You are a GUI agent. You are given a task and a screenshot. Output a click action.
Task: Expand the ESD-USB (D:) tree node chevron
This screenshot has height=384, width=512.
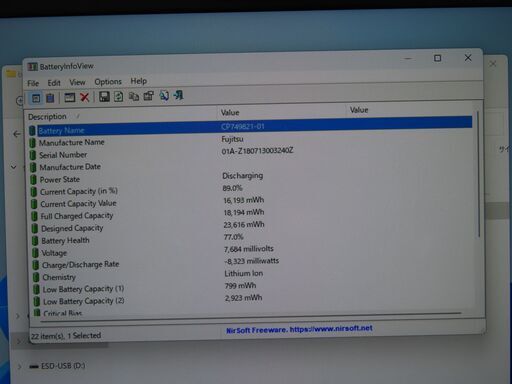(19, 367)
